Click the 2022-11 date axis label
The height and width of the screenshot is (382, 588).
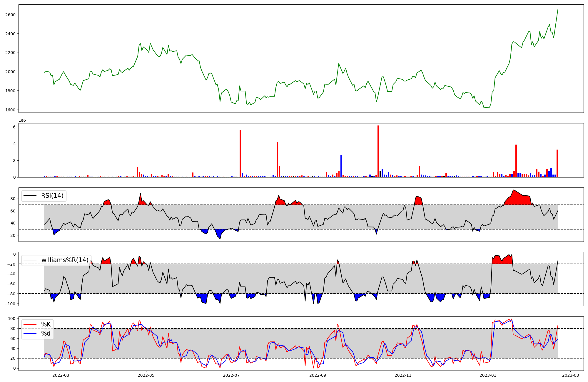point(403,375)
